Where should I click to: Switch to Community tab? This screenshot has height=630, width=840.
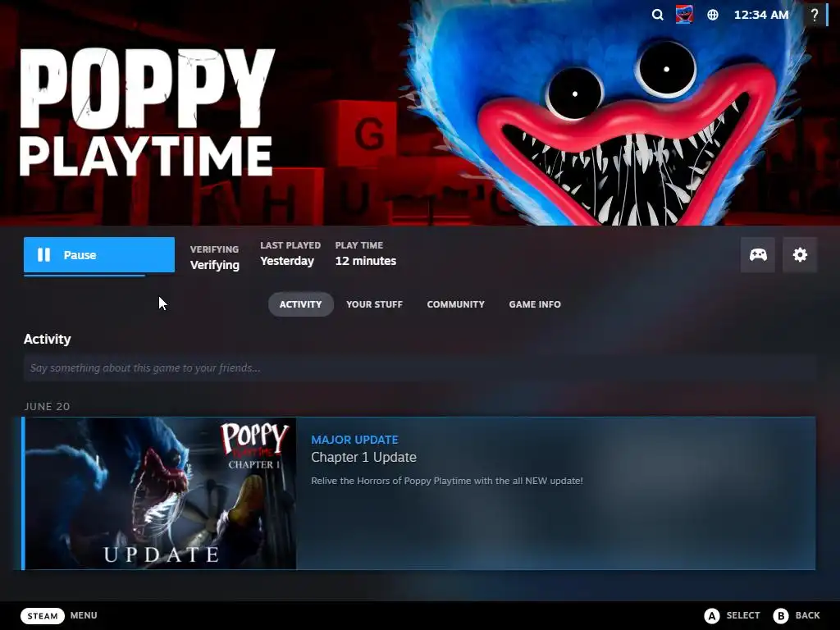pyautogui.click(x=455, y=304)
